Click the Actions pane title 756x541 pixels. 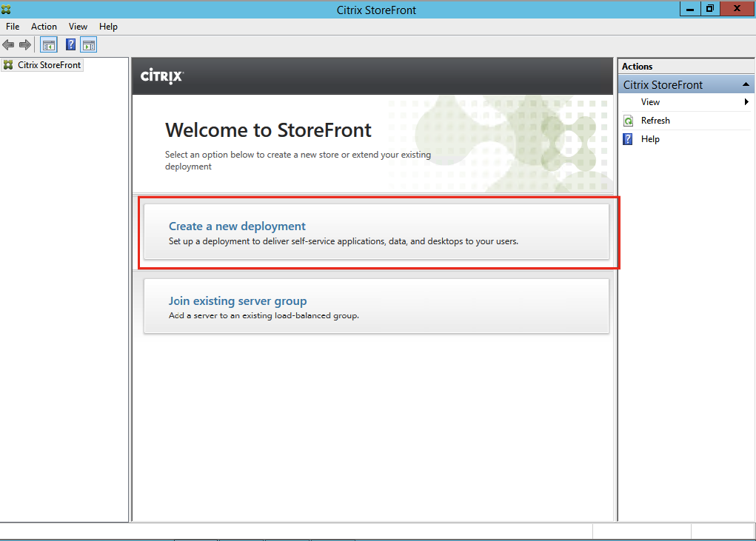click(637, 67)
